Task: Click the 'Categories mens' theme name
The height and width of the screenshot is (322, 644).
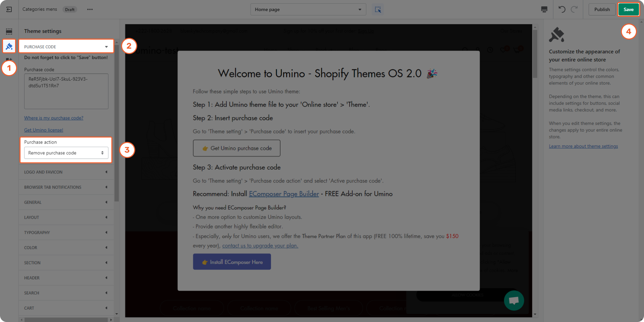Action: tap(40, 9)
